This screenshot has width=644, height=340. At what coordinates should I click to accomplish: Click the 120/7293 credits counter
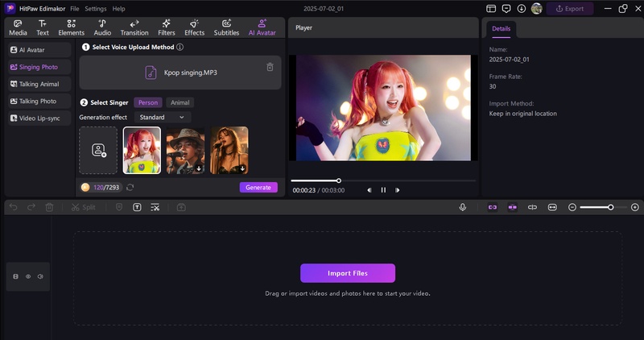tap(101, 188)
